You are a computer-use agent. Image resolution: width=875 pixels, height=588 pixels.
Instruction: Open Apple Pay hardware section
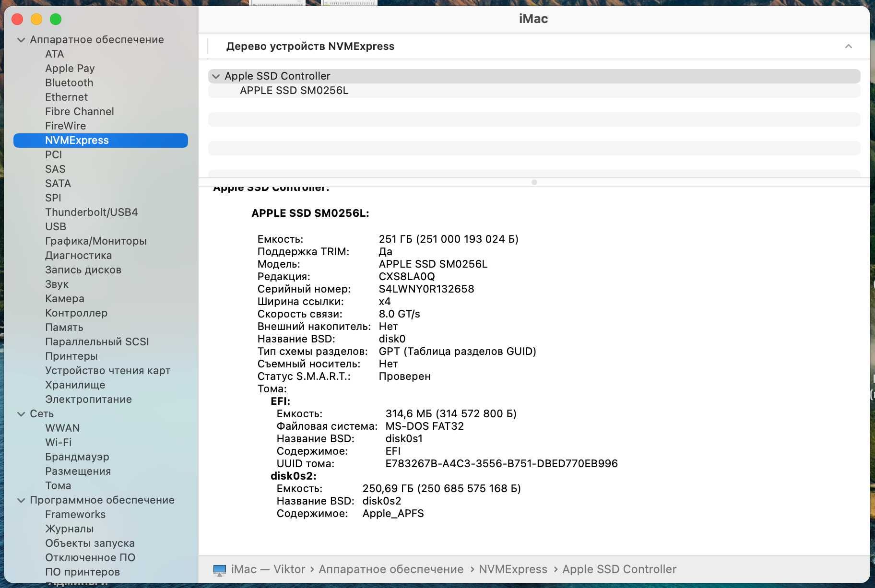(70, 69)
